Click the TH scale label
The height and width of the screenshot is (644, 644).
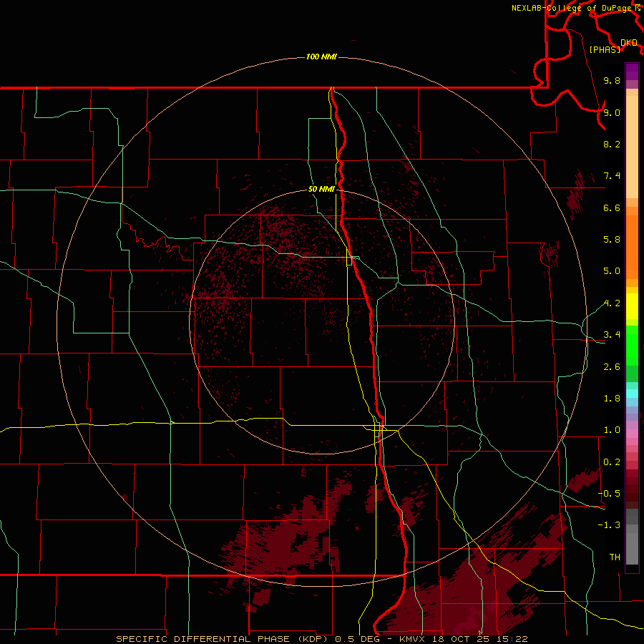(x=615, y=557)
